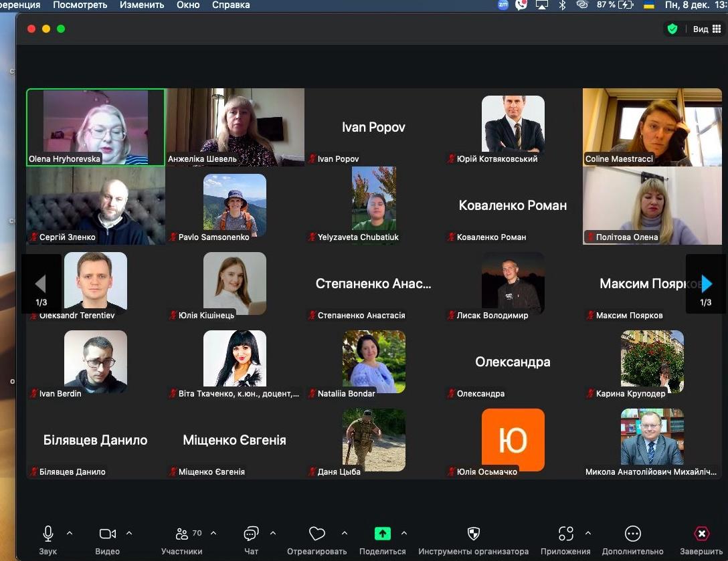Image resolution: width=728 pixels, height=561 pixels.
Task: Go to previous participants page arrow
Action: click(x=41, y=284)
